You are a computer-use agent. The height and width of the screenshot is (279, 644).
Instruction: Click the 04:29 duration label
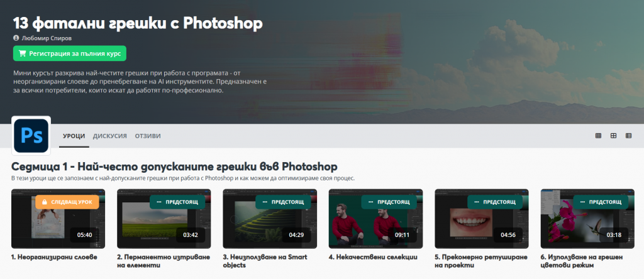coord(296,235)
